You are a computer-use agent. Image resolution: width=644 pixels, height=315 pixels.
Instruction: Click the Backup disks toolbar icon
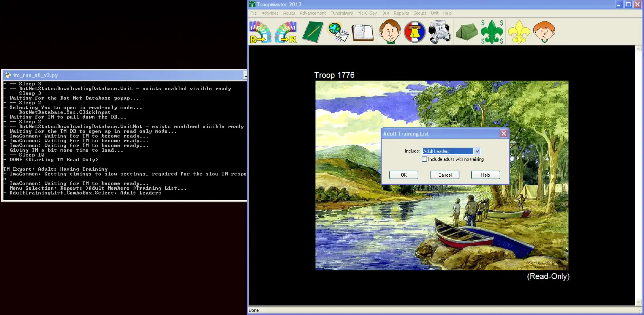coord(261,32)
